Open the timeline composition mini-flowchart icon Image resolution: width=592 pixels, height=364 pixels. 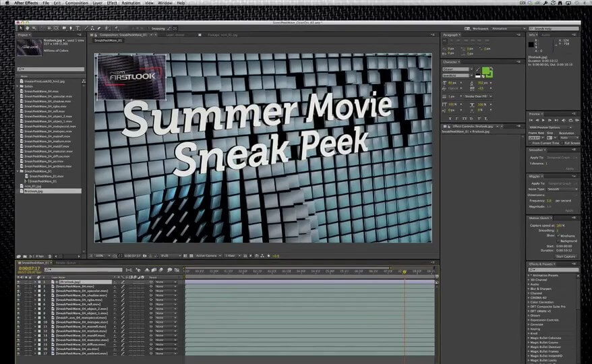point(129,270)
